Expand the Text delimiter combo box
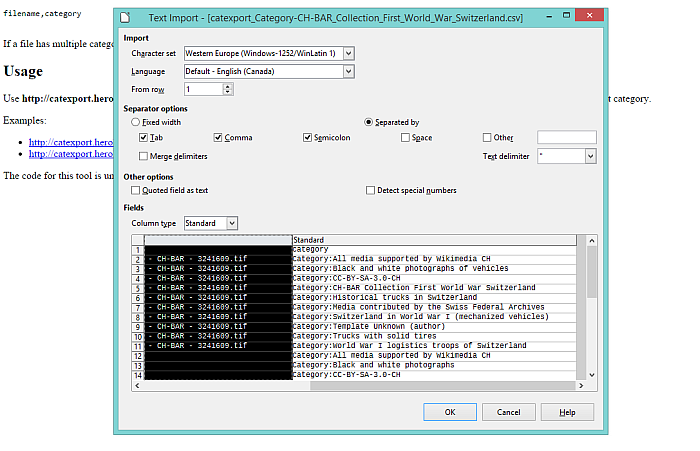700x451 pixels. tap(590, 156)
